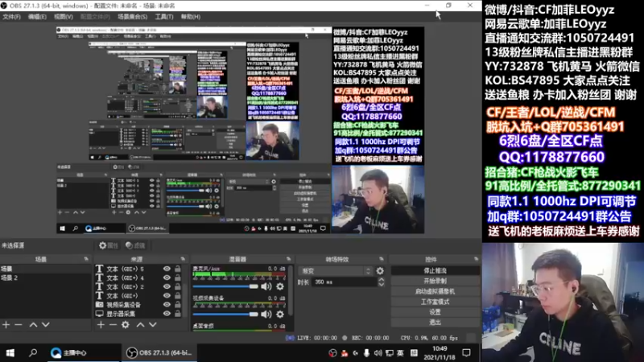Open the 文件(F) menu
The image size is (644, 362).
click(11, 17)
